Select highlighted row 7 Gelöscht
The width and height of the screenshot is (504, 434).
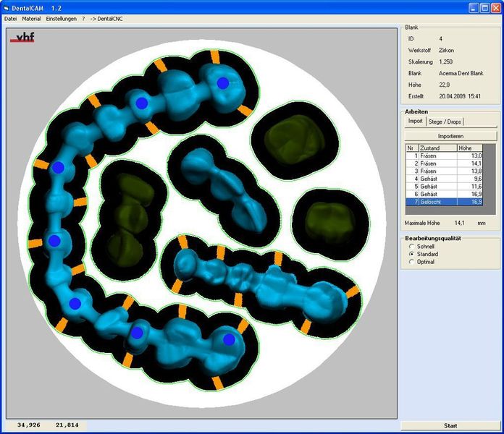(444, 202)
